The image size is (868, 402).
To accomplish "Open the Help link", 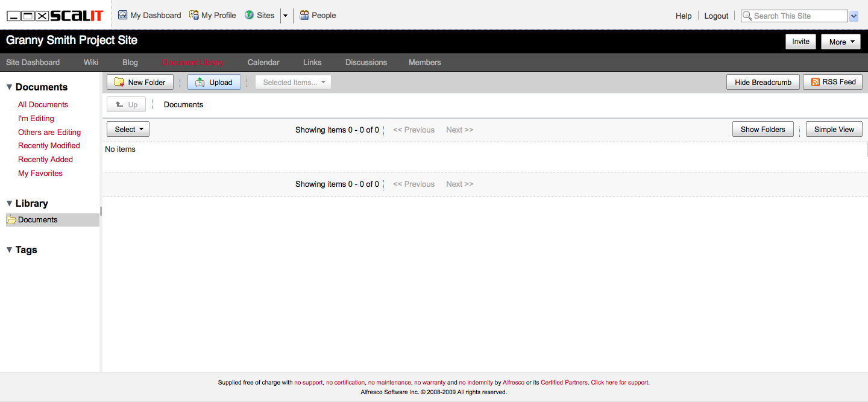I will coord(684,16).
